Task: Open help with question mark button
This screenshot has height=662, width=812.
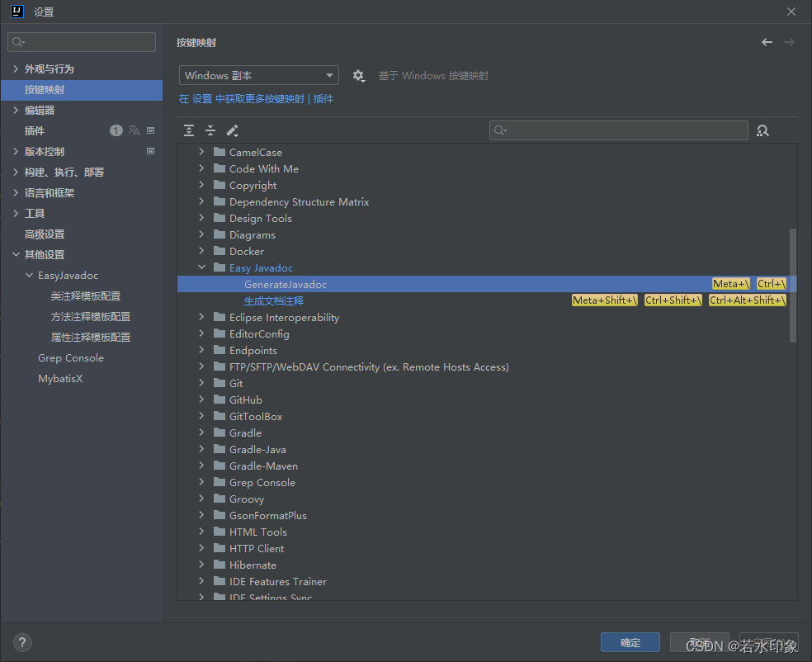Action: (22, 643)
